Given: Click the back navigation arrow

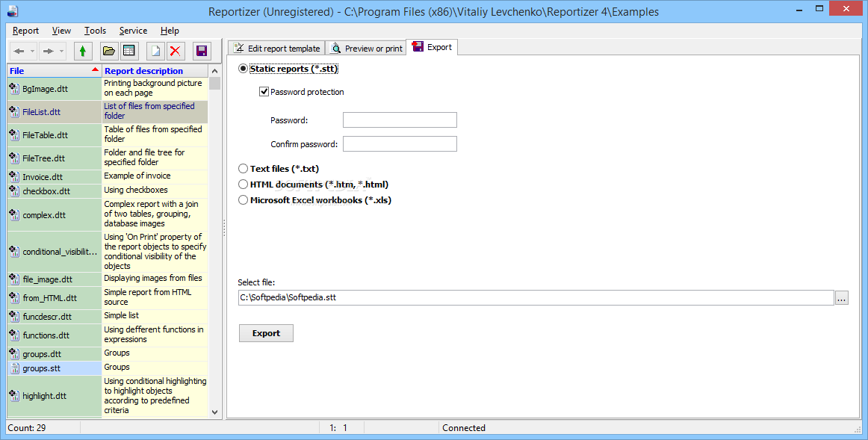Looking at the screenshot, I should [x=19, y=52].
